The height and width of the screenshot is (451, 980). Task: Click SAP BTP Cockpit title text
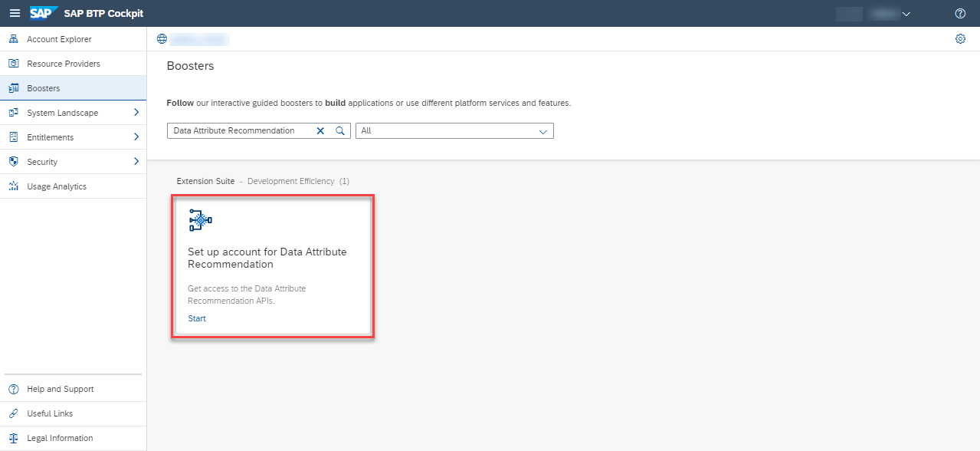click(103, 14)
